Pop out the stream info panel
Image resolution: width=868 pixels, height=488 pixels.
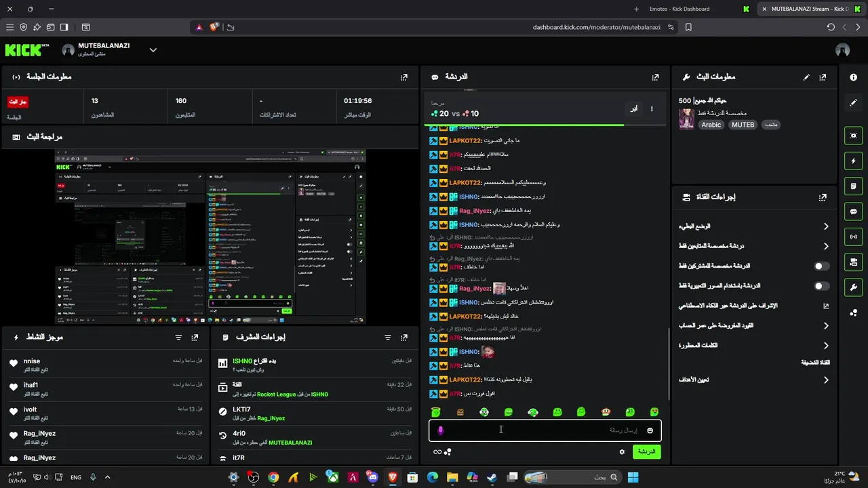tap(823, 77)
